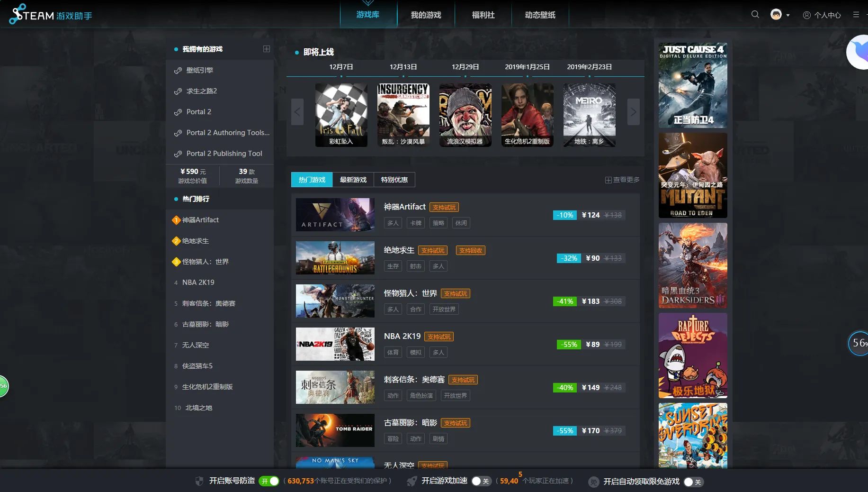Click 角色扮演 tag on 刺客信条：奥德赛
Viewport: 868px width, 492px height.
(x=421, y=395)
